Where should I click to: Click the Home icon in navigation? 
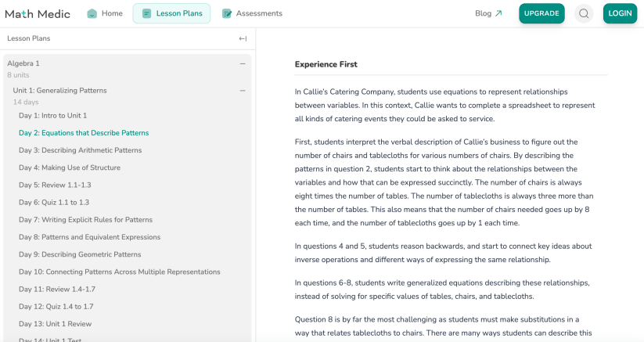(92, 13)
